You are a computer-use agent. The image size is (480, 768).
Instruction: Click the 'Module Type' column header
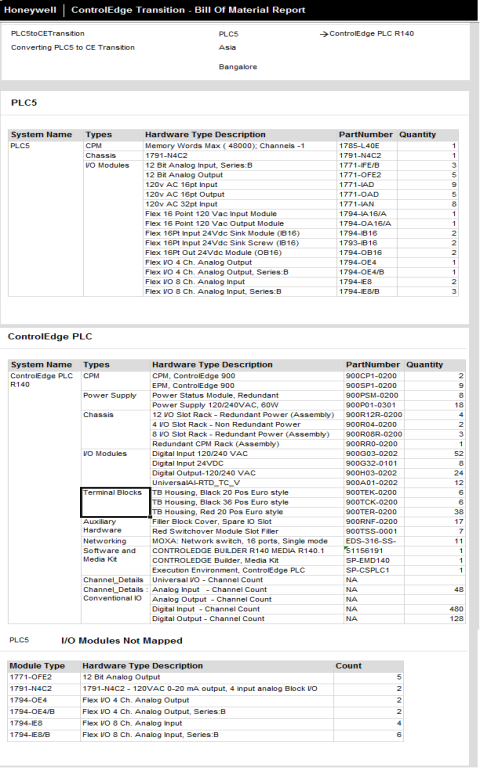37,666
